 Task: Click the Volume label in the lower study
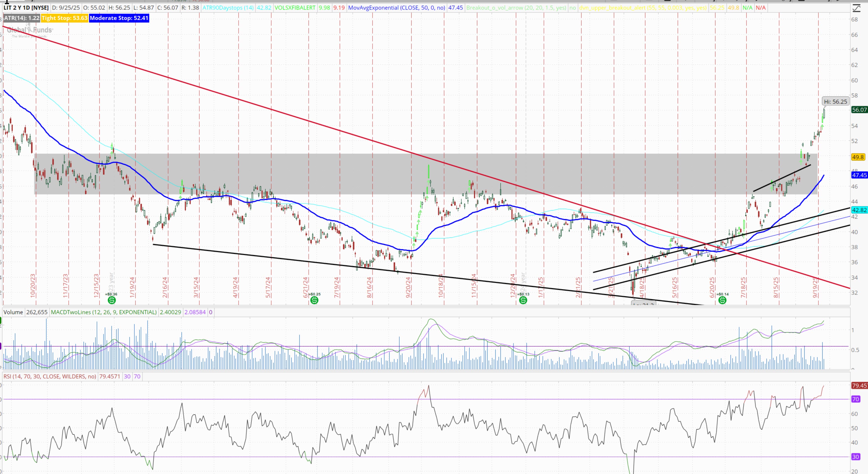13,312
